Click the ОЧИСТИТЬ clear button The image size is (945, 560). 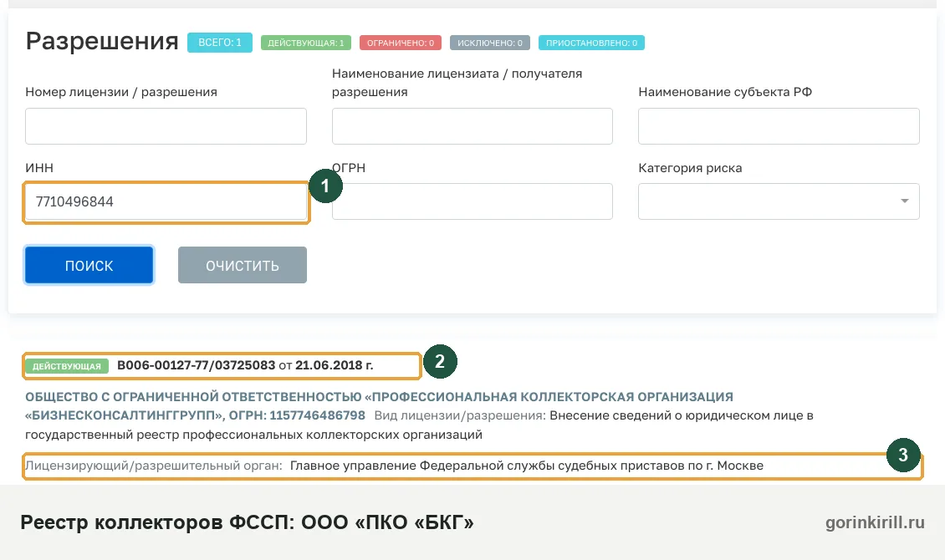[243, 265]
